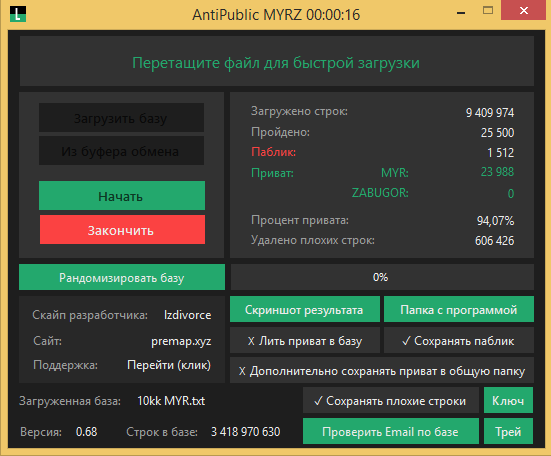Click the Ключ button
Viewport: 551px width, 456px height.
pyautogui.click(x=508, y=400)
